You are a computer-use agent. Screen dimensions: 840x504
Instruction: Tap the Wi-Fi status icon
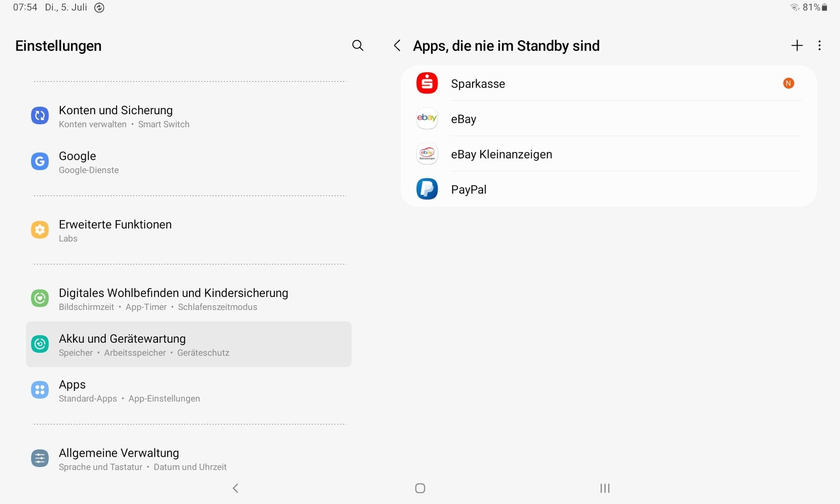(x=794, y=7)
